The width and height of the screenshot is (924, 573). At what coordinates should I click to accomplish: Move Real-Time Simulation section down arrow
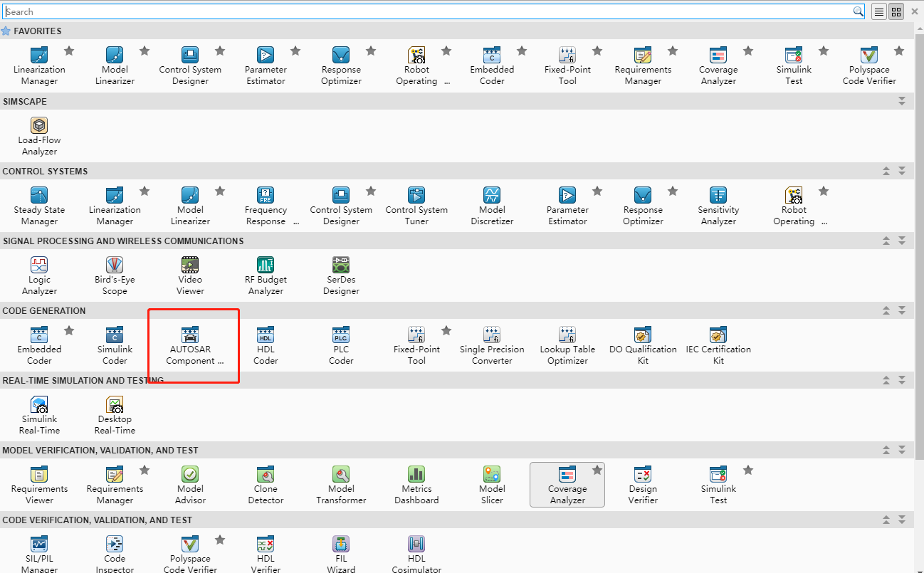click(902, 380)
